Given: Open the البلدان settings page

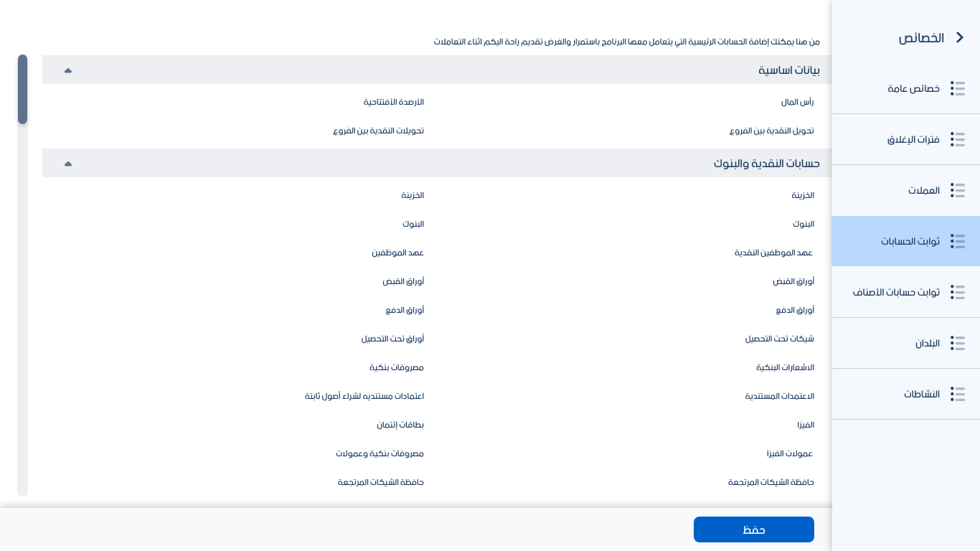Looking at the screenshot, I should [x=927, y=343].
